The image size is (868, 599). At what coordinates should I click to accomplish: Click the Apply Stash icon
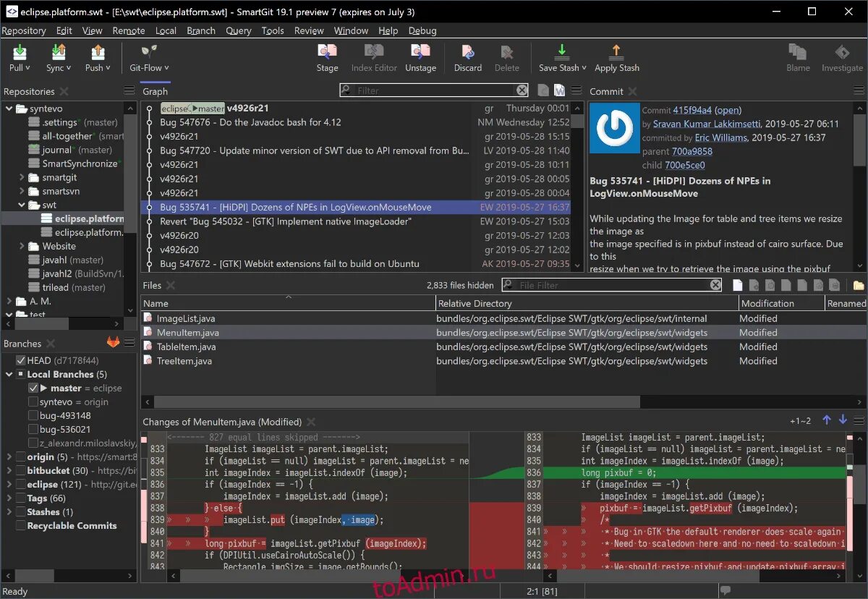pos(616,52)
